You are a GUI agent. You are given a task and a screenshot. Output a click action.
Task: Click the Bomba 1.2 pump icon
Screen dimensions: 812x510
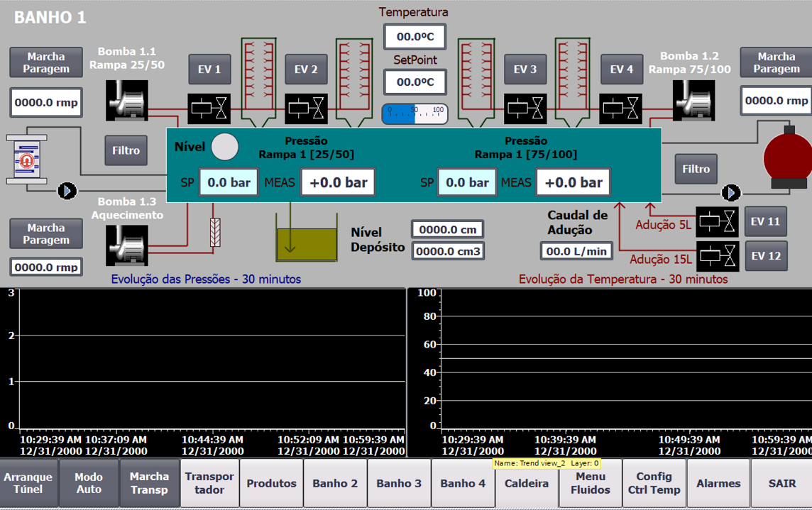coord(693,101)
